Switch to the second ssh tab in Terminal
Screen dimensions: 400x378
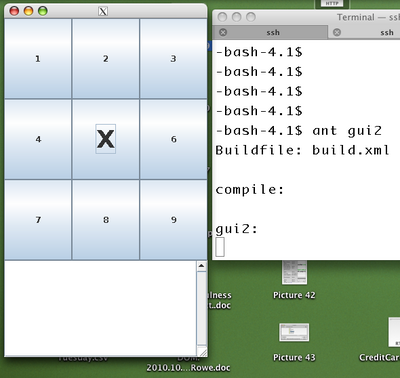[364, 32]
